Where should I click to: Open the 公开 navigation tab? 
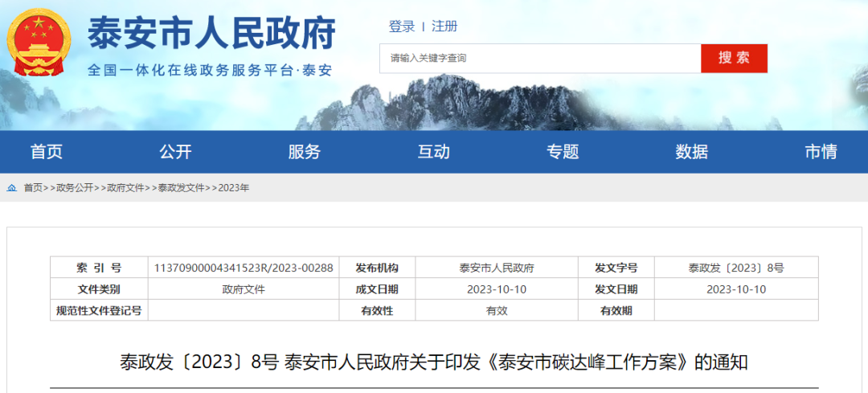point(175,152)
